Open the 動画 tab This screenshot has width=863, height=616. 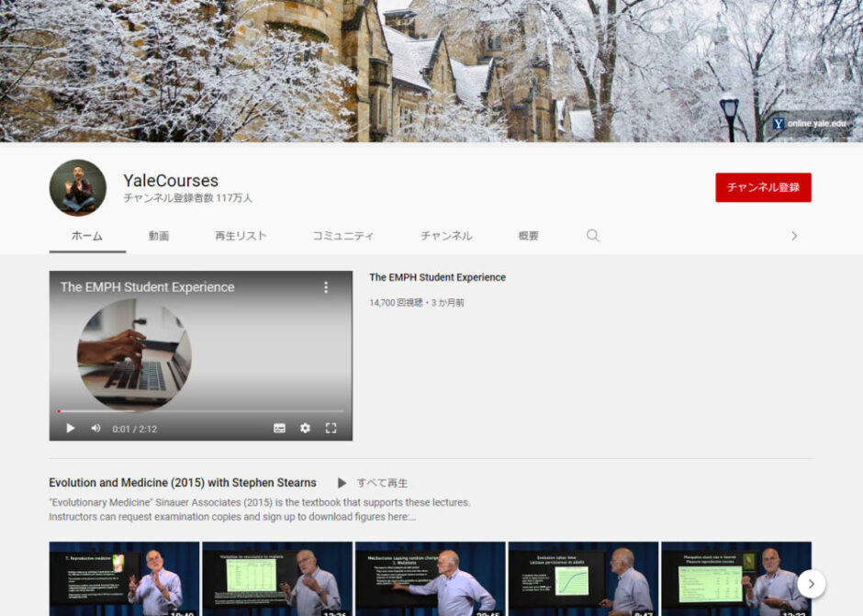click(159, 236)
